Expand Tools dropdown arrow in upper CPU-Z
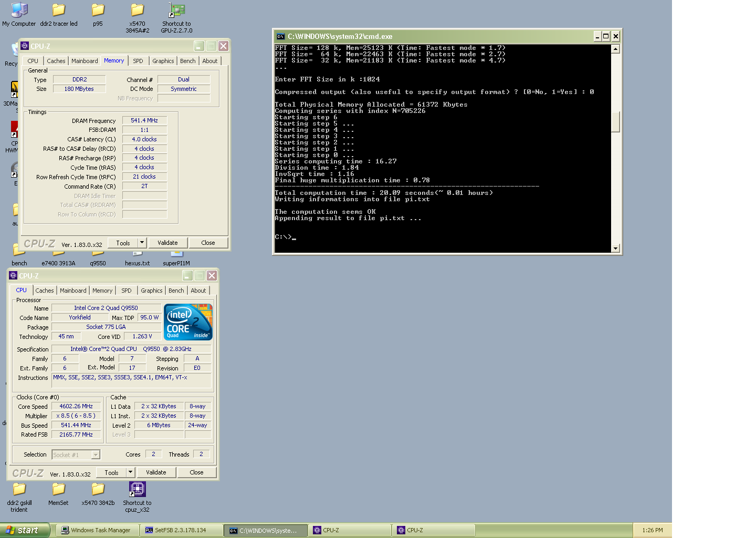Viewport: 756px width, 538px height. click(142, 243)
